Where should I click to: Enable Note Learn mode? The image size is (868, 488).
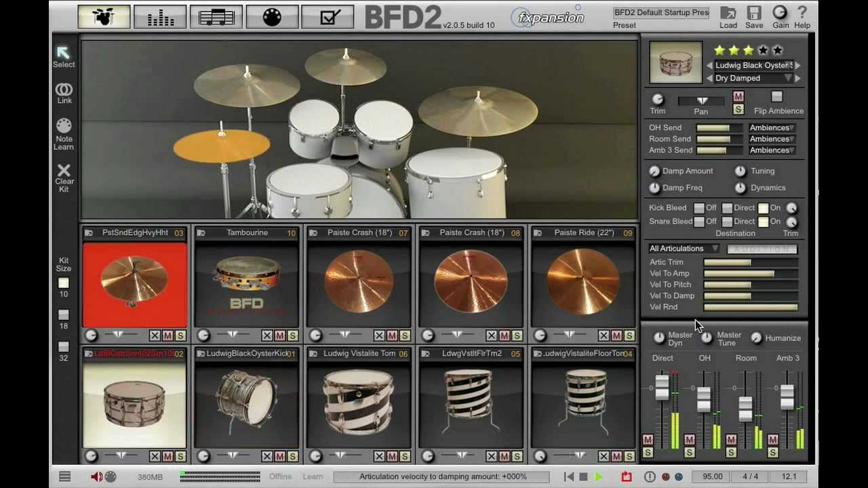[x=64, y=125]
